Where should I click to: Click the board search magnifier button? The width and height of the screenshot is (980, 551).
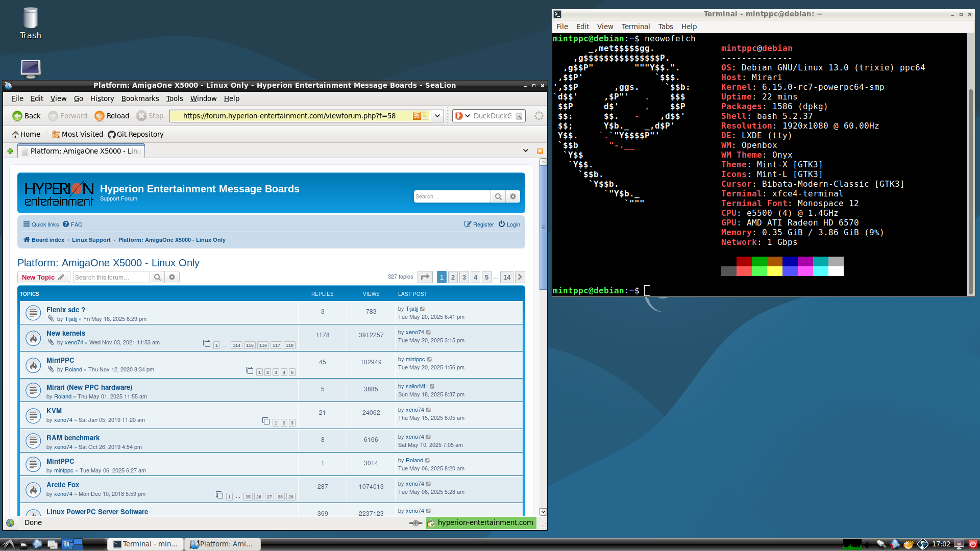[x=498, y=196]
